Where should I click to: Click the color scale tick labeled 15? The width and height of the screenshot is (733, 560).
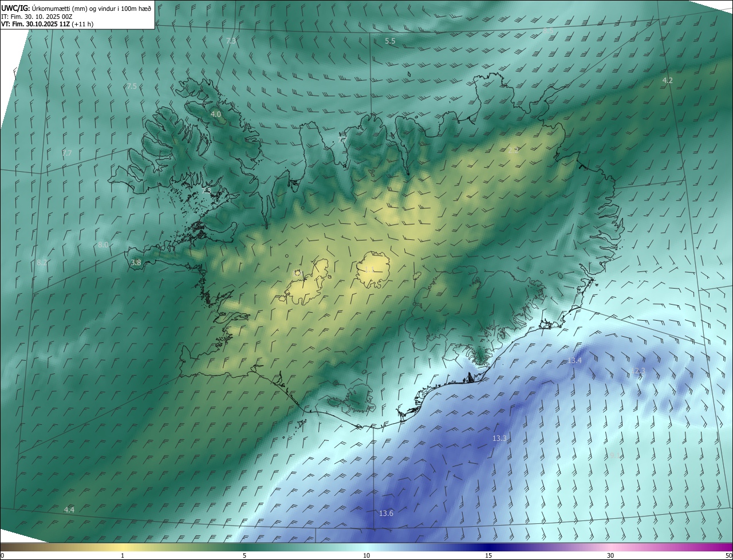488,555
